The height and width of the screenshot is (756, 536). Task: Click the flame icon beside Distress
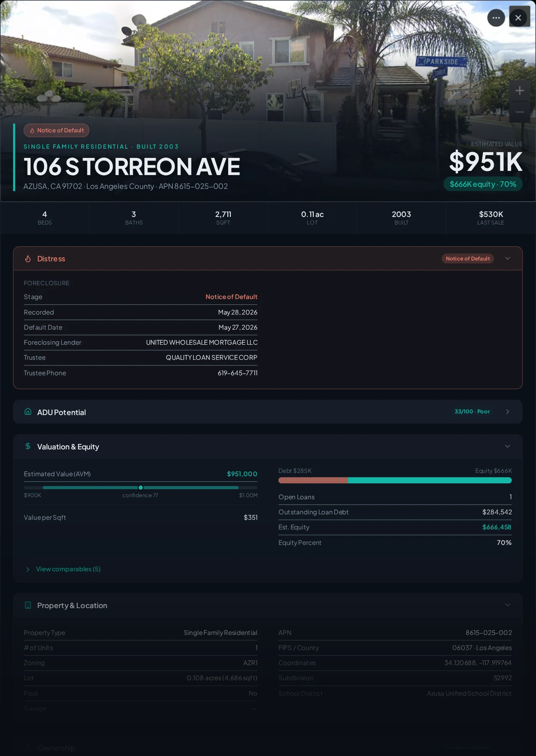coord(28,259)
